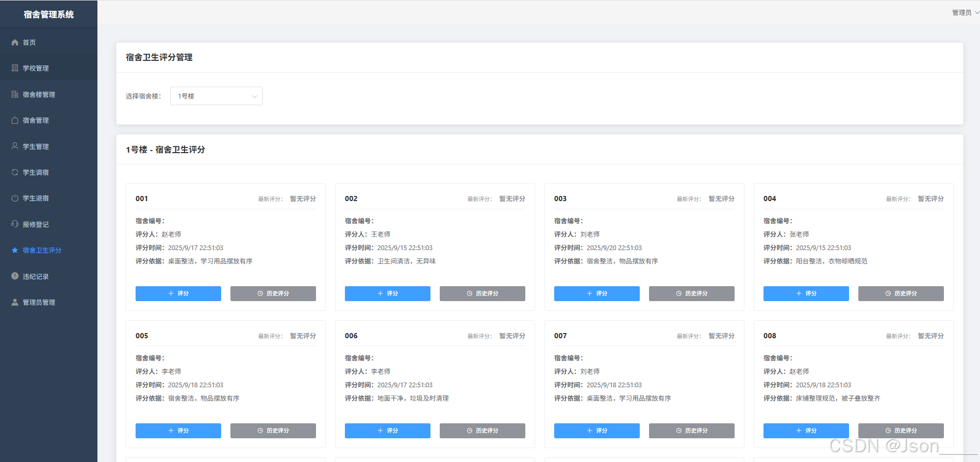View 历史评分 for room 004
The image size is (980, 462).
point(901,293)
